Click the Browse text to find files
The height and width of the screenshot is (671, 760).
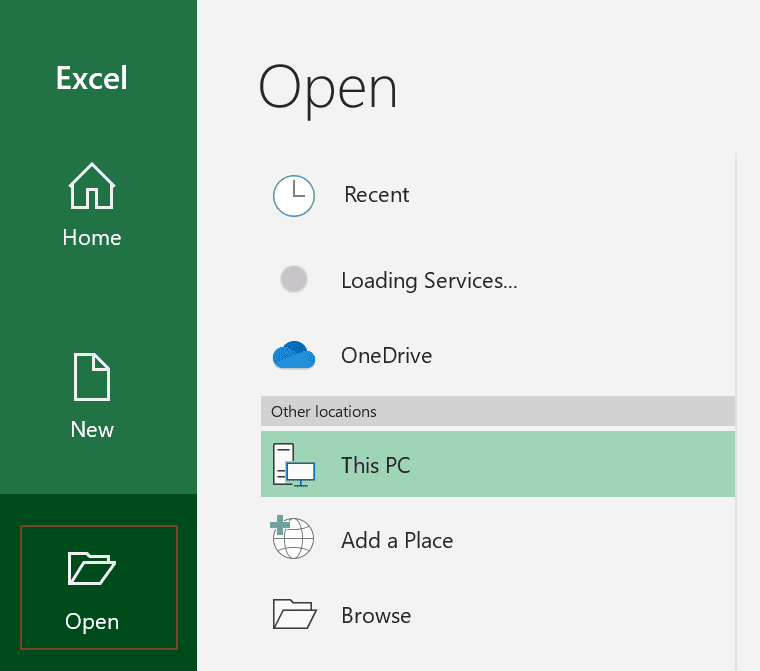coord(376,615)
